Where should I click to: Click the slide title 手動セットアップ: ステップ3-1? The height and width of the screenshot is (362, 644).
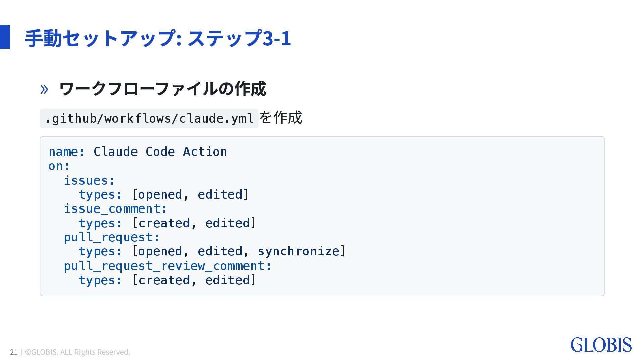coord(158,38)
